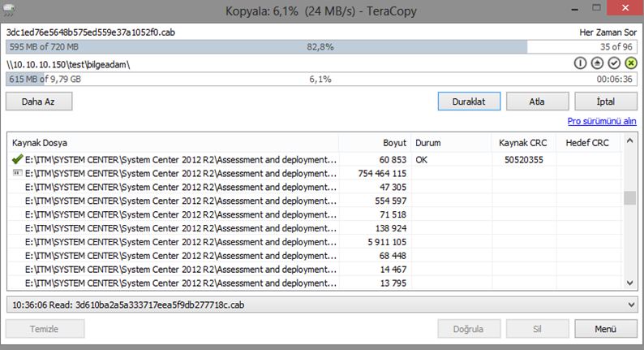Toggle the eject drive after copy icon
This screenshot has width=644, height=350.
coord(597,63)
